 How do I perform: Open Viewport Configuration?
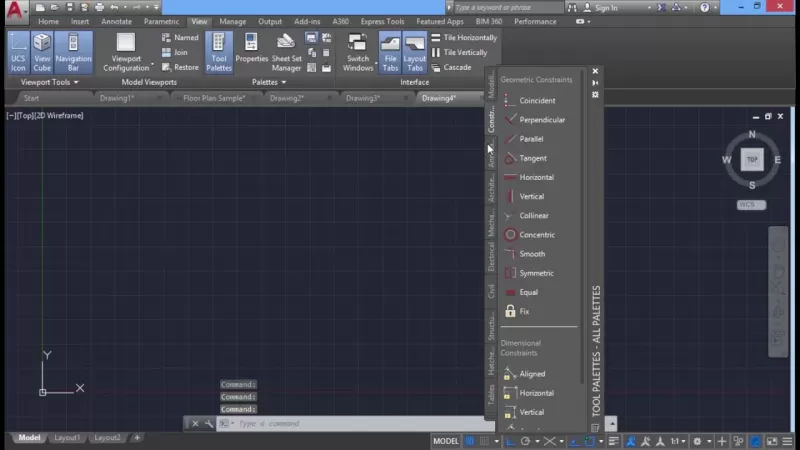click(126, 53)
